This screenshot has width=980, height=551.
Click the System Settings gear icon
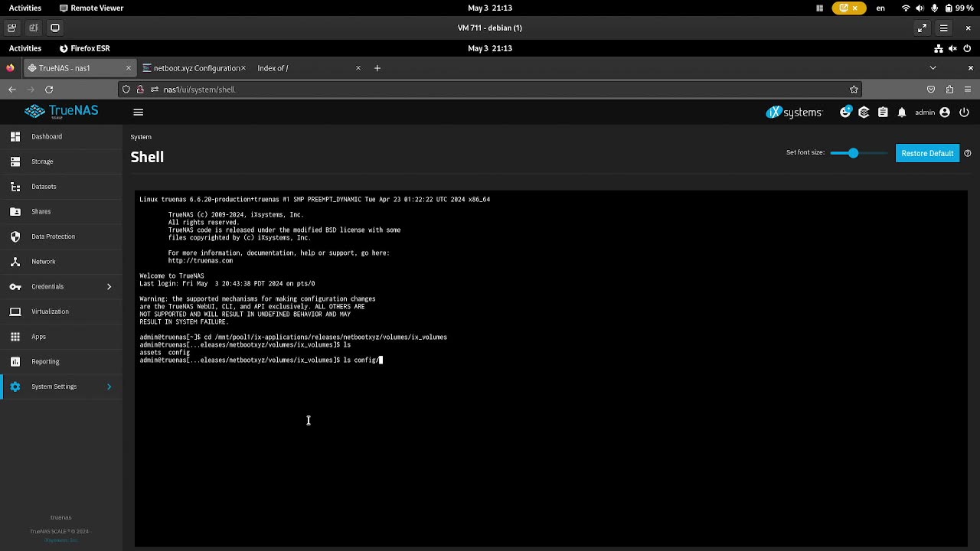point(15,386)
